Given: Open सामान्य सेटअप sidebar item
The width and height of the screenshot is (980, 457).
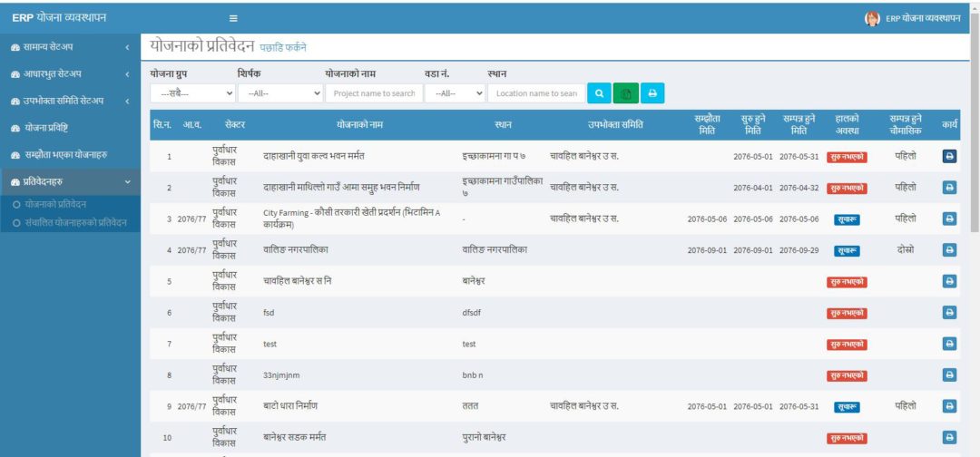Looking at the screenshot, I should pyautogui.click(x=70, y=47).
